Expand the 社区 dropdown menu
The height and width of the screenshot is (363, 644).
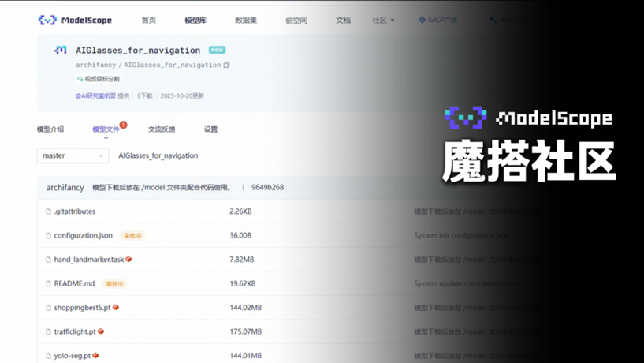[383, 21]
